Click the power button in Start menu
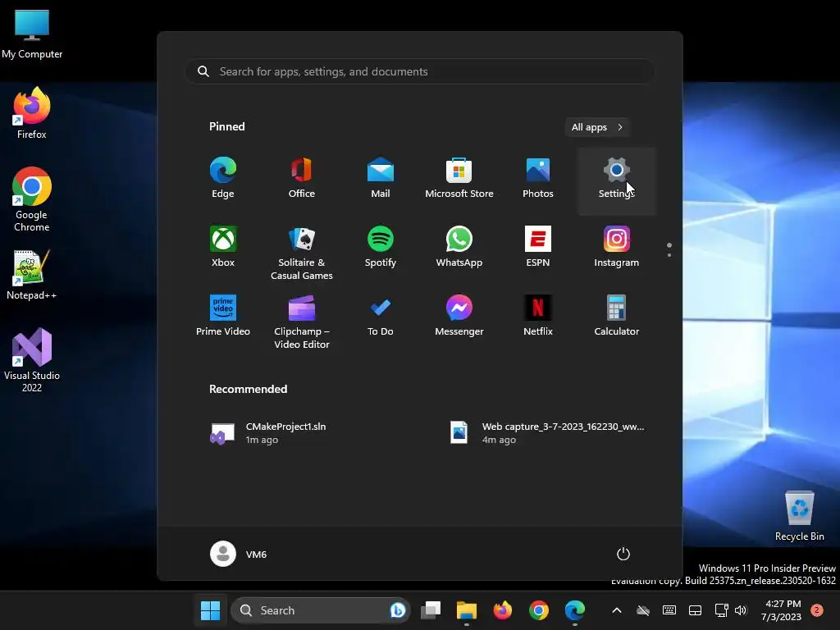Viewport: 840px width, 630px height. tap(623, 554)
